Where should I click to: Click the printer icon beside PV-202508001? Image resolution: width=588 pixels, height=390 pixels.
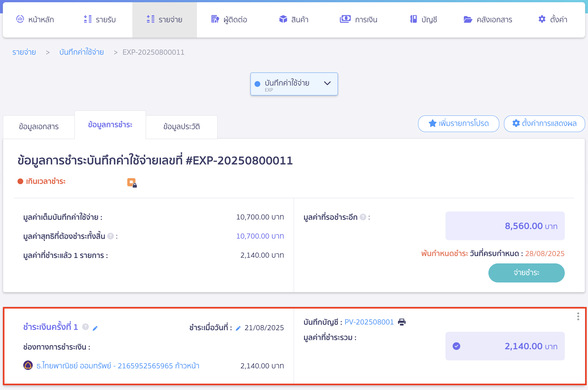click(402, 322)
